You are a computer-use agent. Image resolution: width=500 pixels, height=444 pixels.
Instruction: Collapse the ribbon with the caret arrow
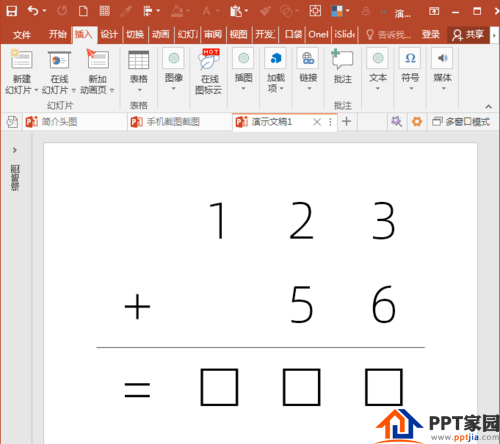488,106
